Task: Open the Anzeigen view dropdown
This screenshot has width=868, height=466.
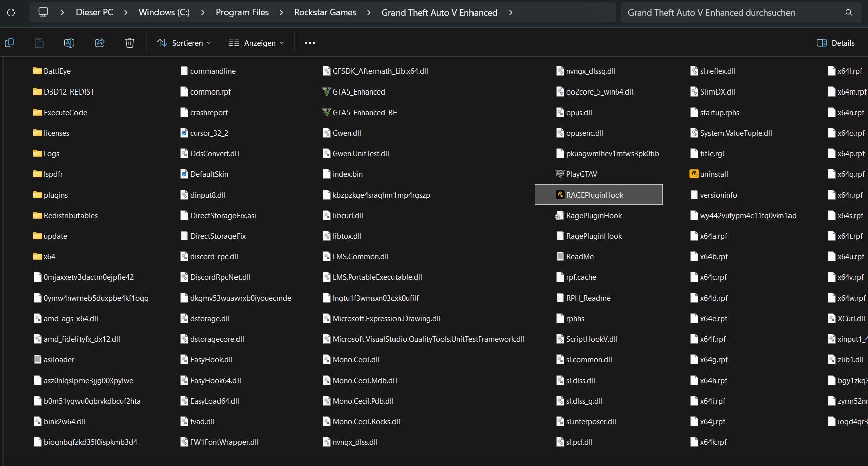Action: [x=257, y=43]
